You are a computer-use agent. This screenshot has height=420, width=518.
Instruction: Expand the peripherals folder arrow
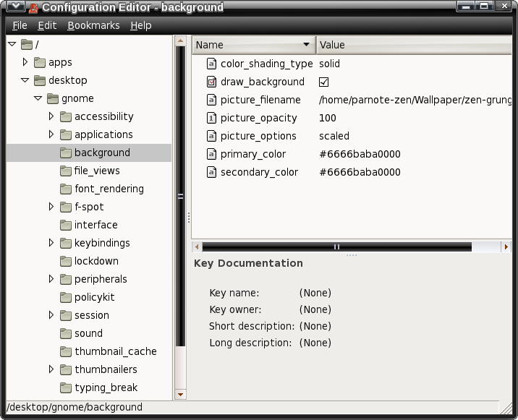click(51, 279)
